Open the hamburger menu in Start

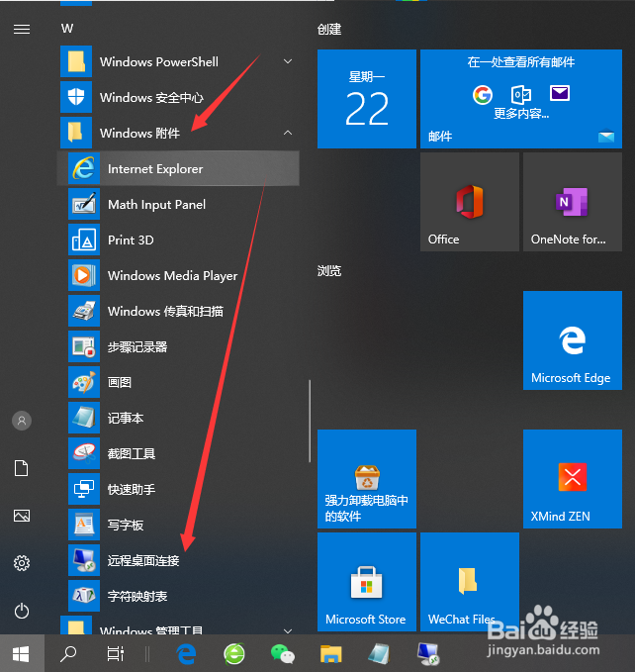click(x=22, y=29)
